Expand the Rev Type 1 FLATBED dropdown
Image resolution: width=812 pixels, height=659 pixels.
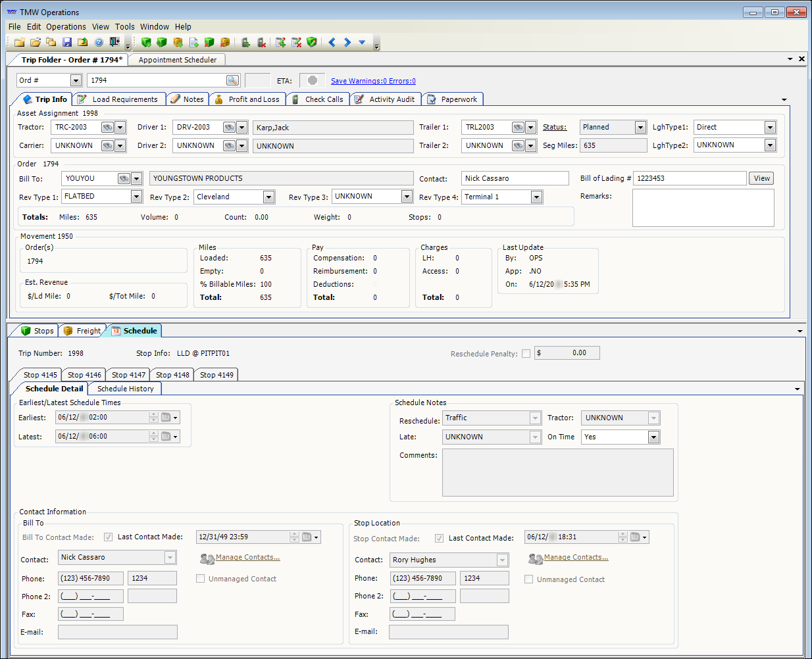pyautogui.click(x=136, y=196)
